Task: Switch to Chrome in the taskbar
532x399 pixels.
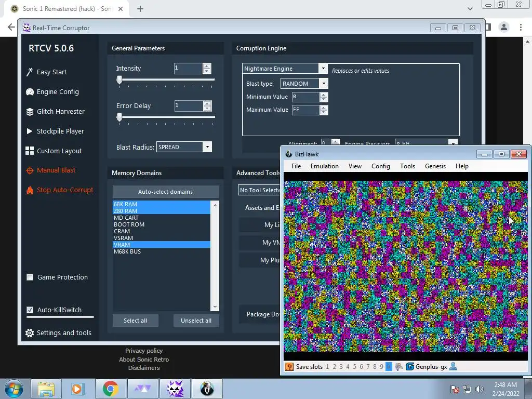Action: tap(110, 389)
